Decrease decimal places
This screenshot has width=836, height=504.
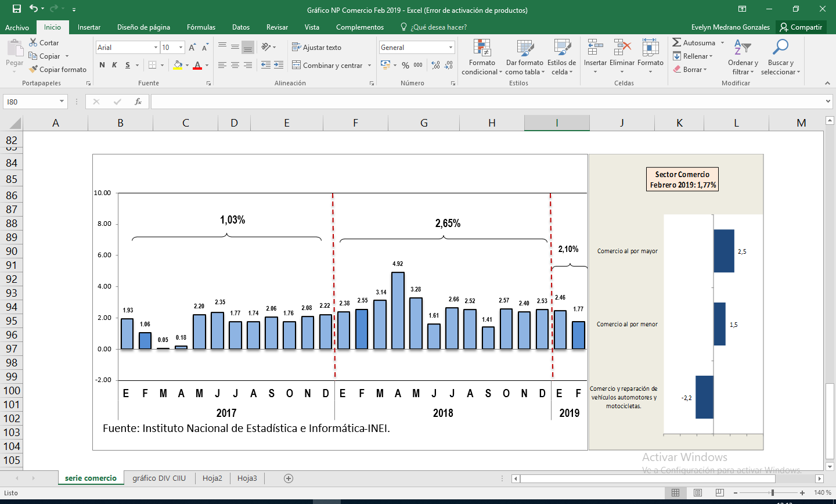click(449, 65)
